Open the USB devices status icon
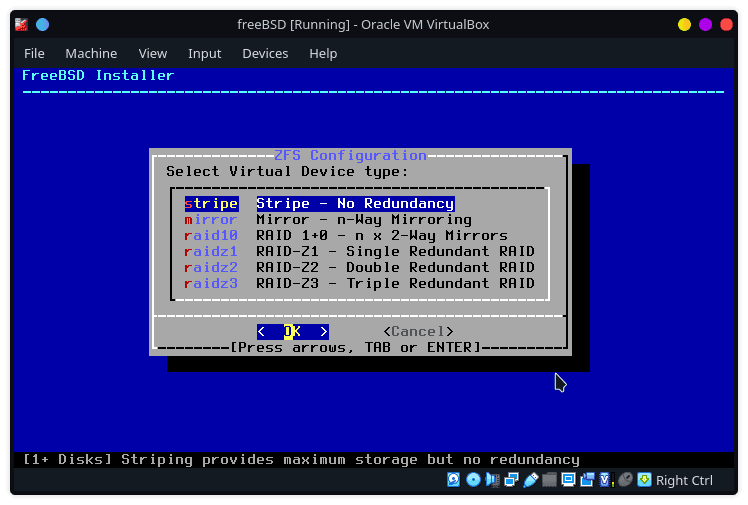The width and height of the screenshot is (748, 505). tap(530, 480)
